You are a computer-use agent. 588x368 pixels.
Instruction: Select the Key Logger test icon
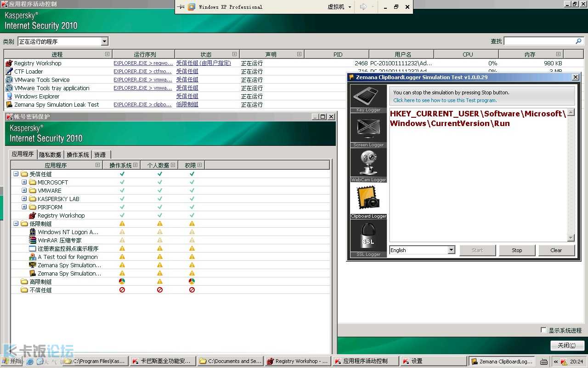368,96
